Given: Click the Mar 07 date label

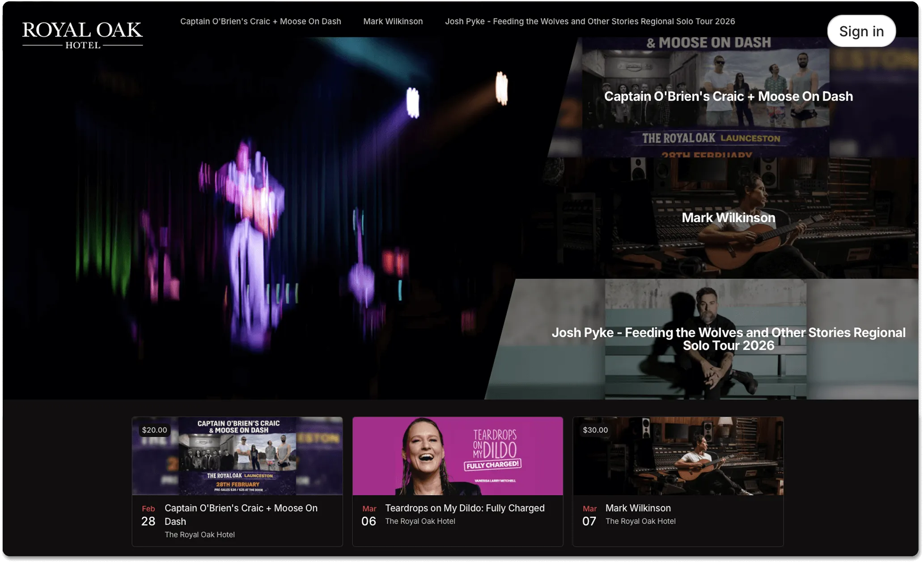Looking at the screenshot, I should (x=589, y=516).
